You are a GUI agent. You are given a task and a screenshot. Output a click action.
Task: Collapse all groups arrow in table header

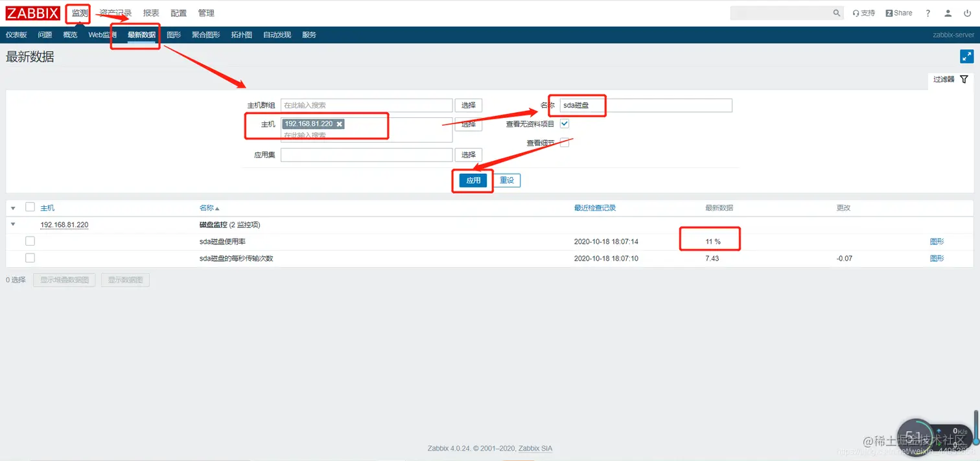13,208
